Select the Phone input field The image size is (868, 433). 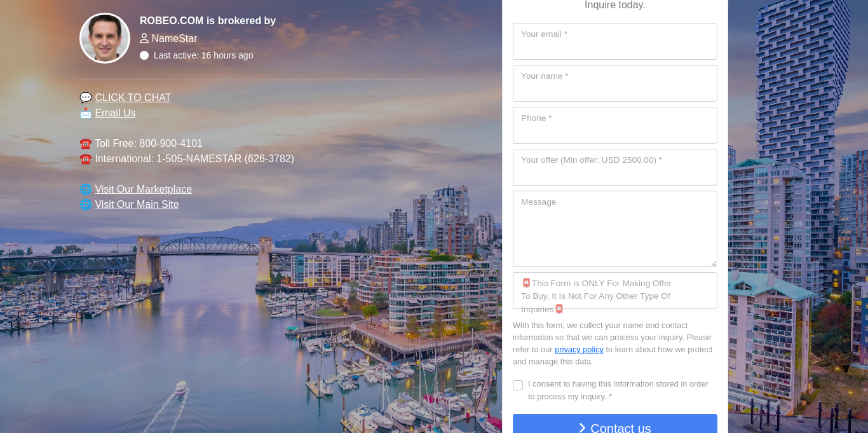pyautogui.click(x=615, y=125)
